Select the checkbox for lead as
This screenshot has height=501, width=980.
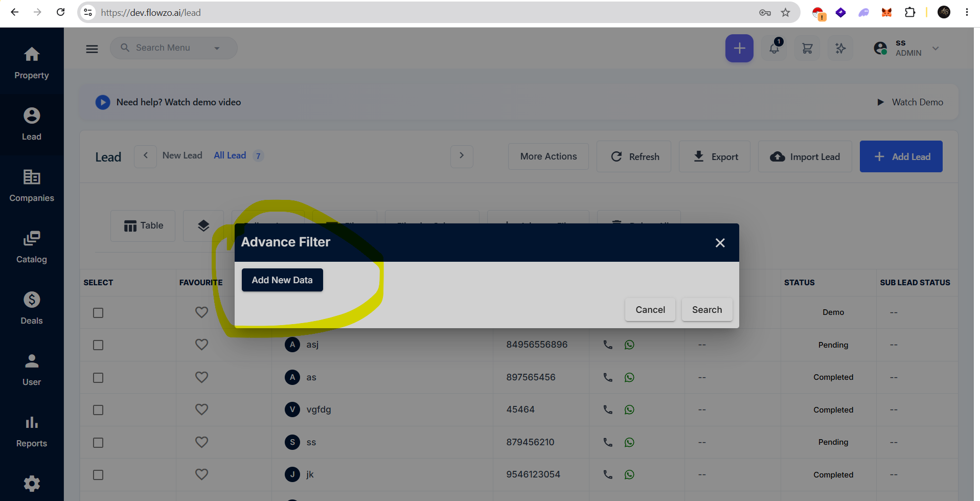pos(98,378)
